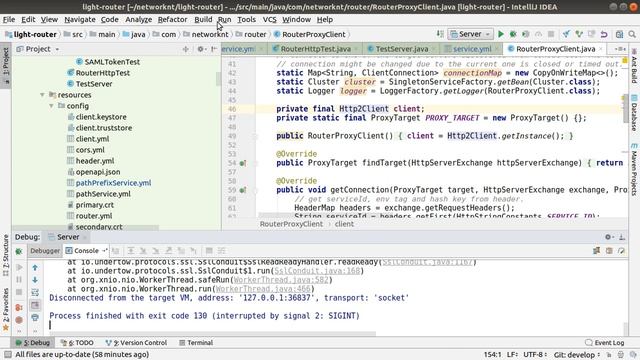Click the console horizontal scrollbar
The height and width of the screenshot is (360, 640).
(x=212, y=333)
